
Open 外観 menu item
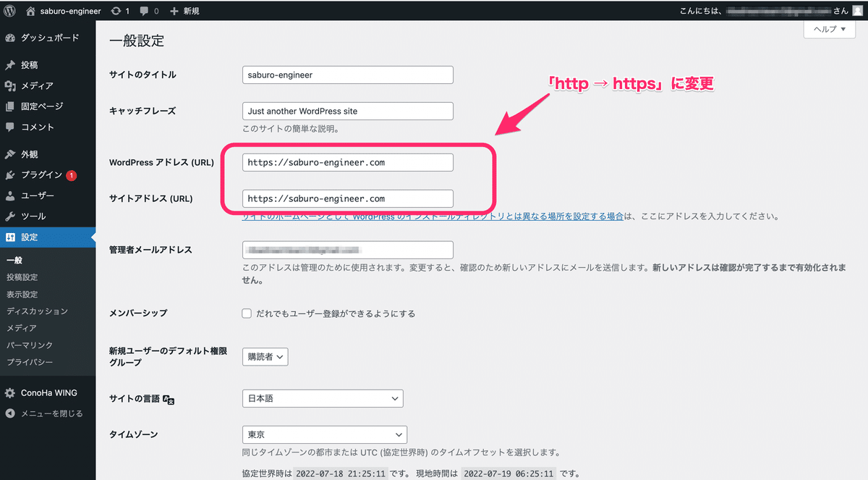click(48, 154)
